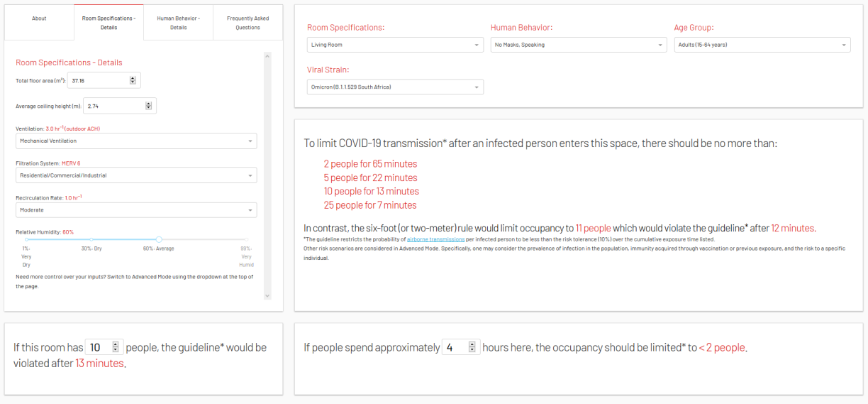Open the Age Group Adults dropdown
The image size is (868, 404).
click(762, 45)
